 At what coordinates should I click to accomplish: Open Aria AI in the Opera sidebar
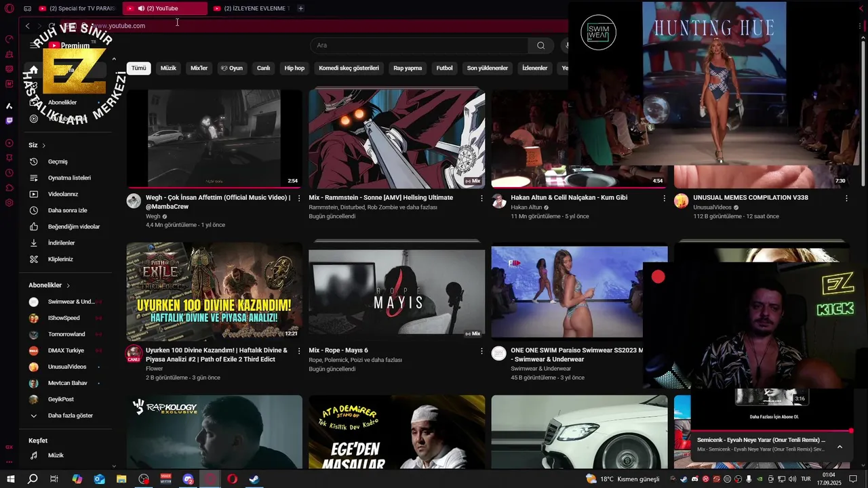(9, 106)
